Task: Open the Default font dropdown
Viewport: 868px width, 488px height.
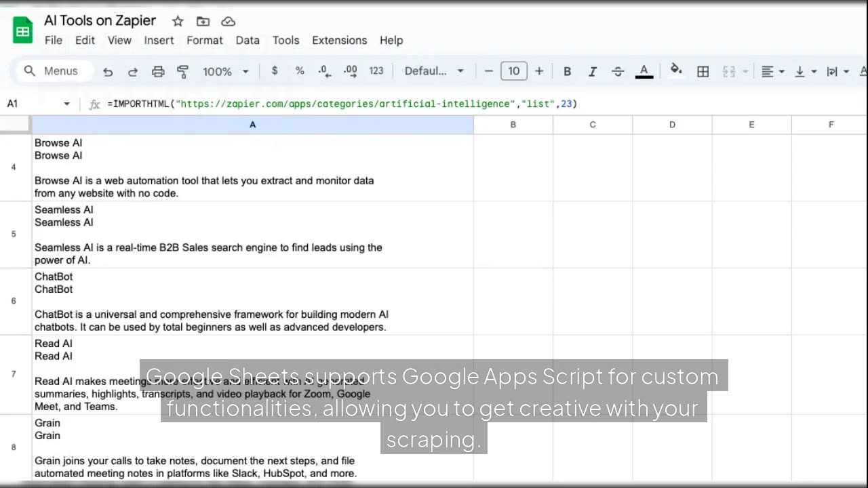Action: tap(434, 70)
